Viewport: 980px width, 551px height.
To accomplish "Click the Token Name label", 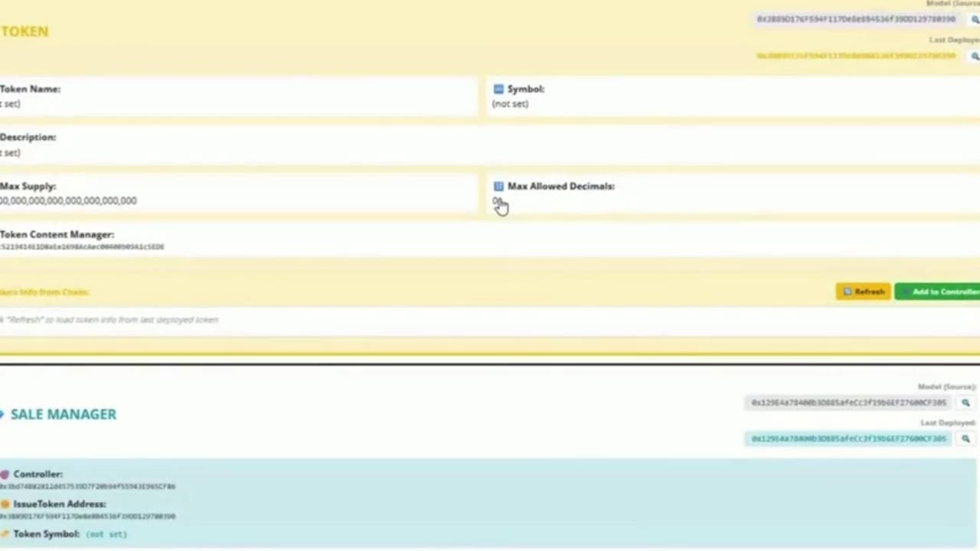I will 30,89.
